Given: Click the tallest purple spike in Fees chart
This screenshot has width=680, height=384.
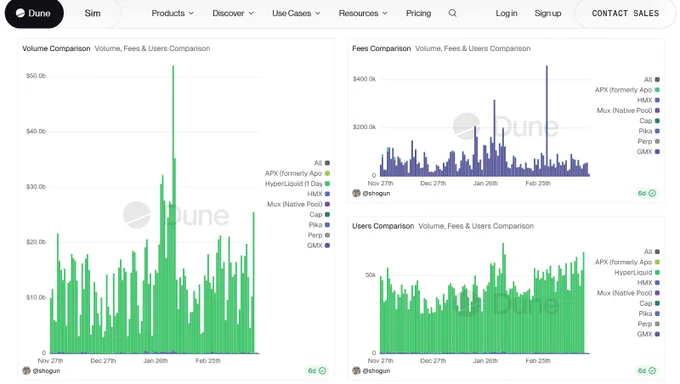Looking at the screenshot, I should (x=547, y=121).
